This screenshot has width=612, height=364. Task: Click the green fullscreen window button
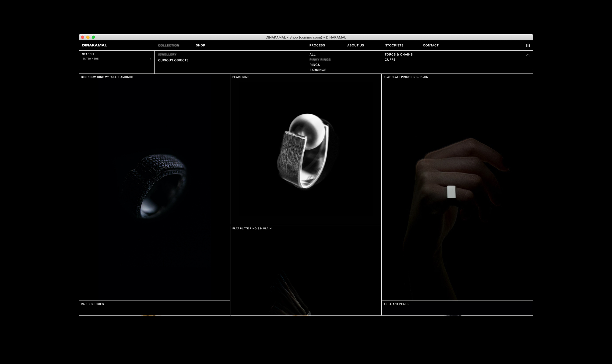pos(93,37)
